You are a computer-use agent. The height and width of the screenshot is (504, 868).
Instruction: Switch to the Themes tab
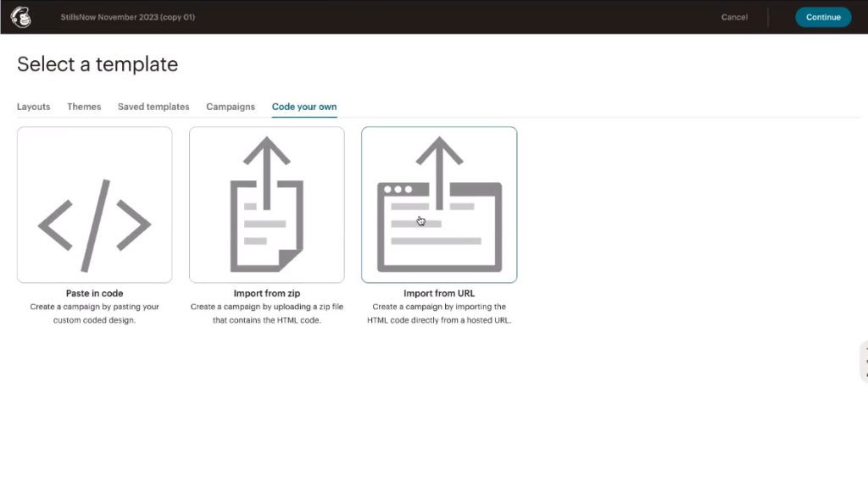pos(84,107)
